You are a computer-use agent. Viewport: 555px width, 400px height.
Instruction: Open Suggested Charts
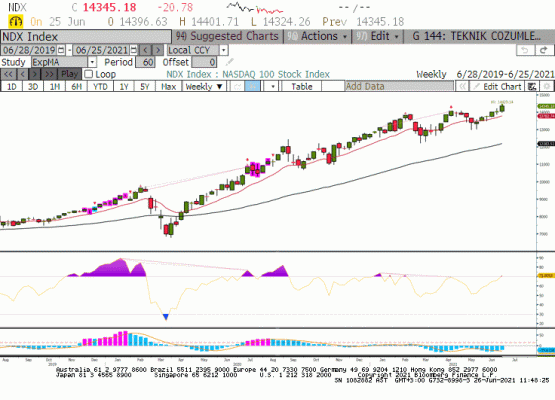(x=228, y=36)
